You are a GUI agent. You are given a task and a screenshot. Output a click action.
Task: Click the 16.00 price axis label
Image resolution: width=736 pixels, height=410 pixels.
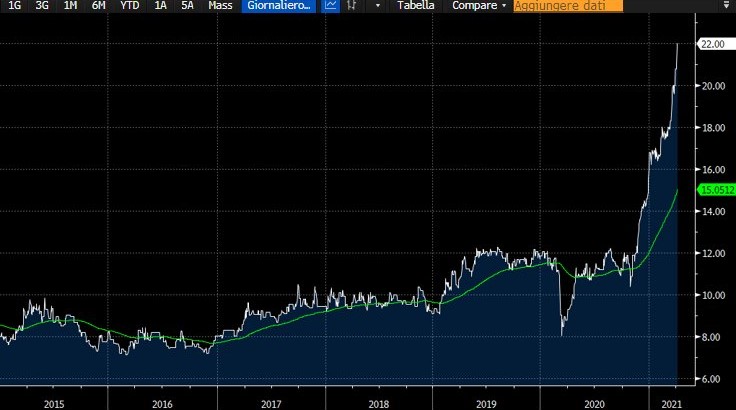click(x=713, y=170)
